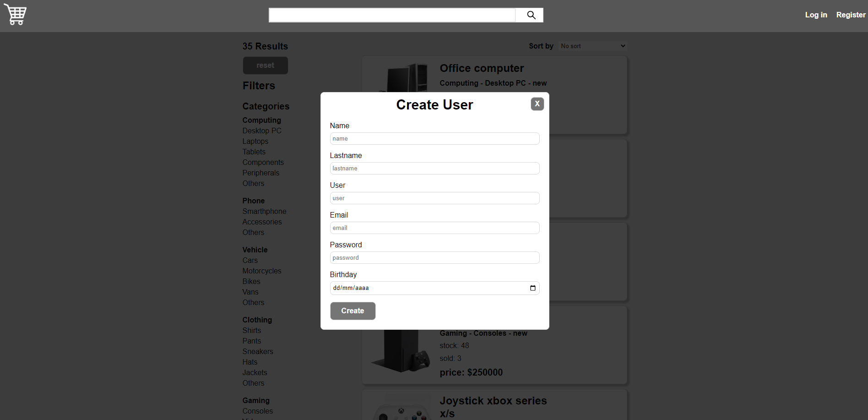868x420 pixels.
Task: Filter by the Motorcycles category
Action: (x=262, y=271)
